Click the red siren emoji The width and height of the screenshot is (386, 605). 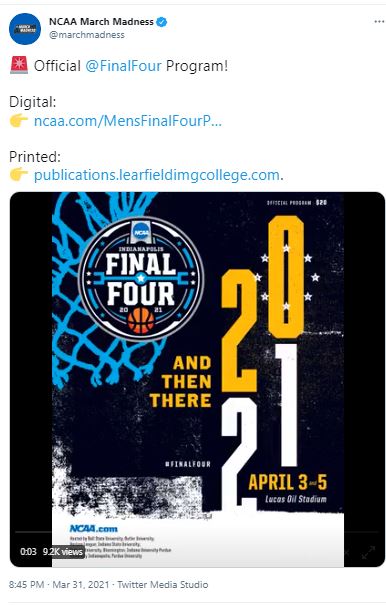(19, 65)
